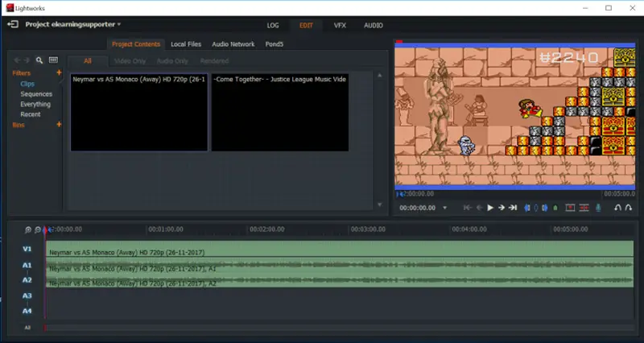The width and height of the screenshot is (644, 343).
Task: Select the Video Only filter tab
Action: (130, 61)
